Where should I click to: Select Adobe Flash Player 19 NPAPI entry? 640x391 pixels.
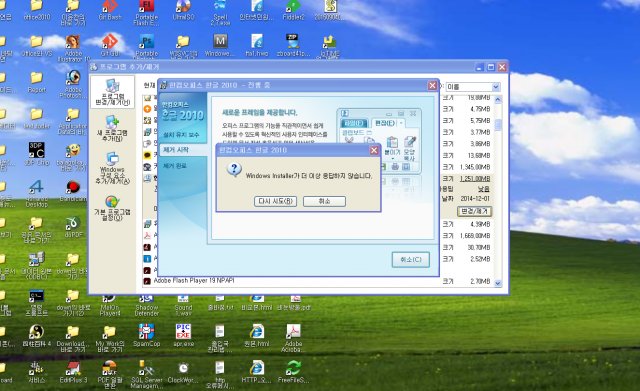coord(194,281)
